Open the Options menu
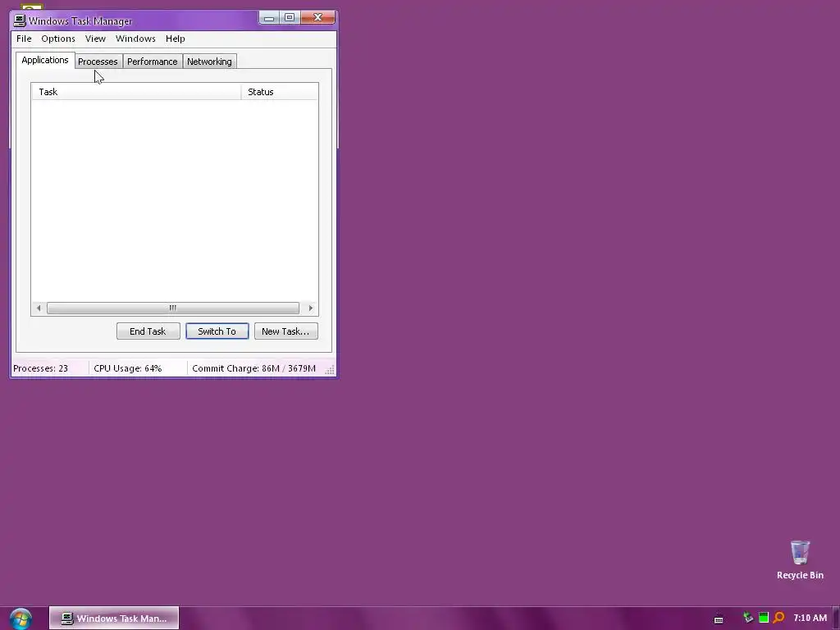840x630 pixels. coord(58,39)
